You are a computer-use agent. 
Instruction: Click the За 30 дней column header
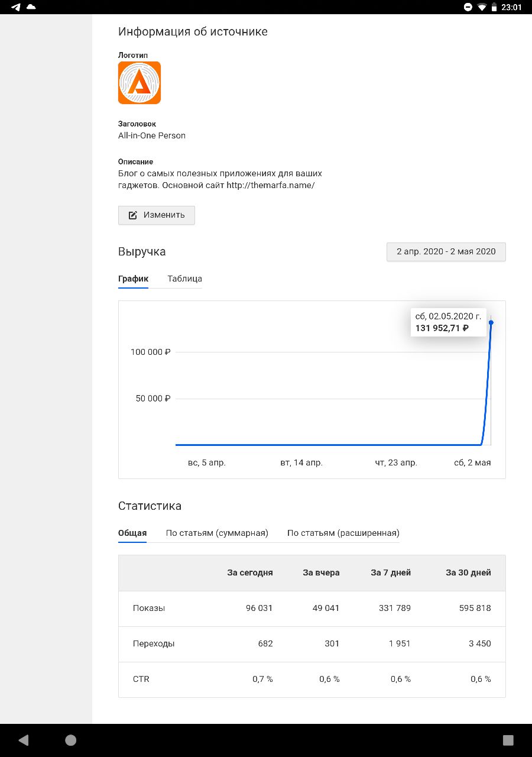coord(468,572)
